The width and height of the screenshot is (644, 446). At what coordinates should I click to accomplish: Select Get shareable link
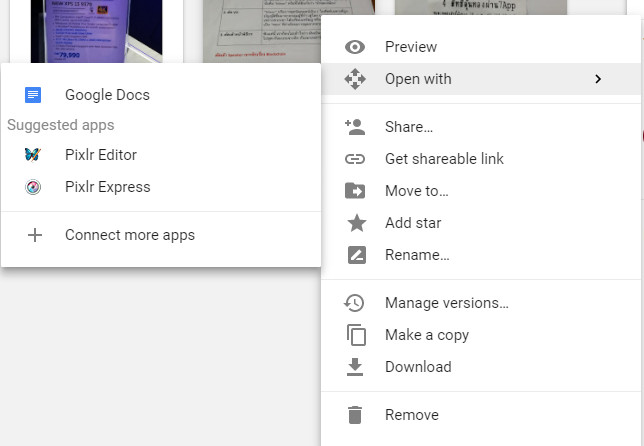pyautogui.click(x=481, y=159)
